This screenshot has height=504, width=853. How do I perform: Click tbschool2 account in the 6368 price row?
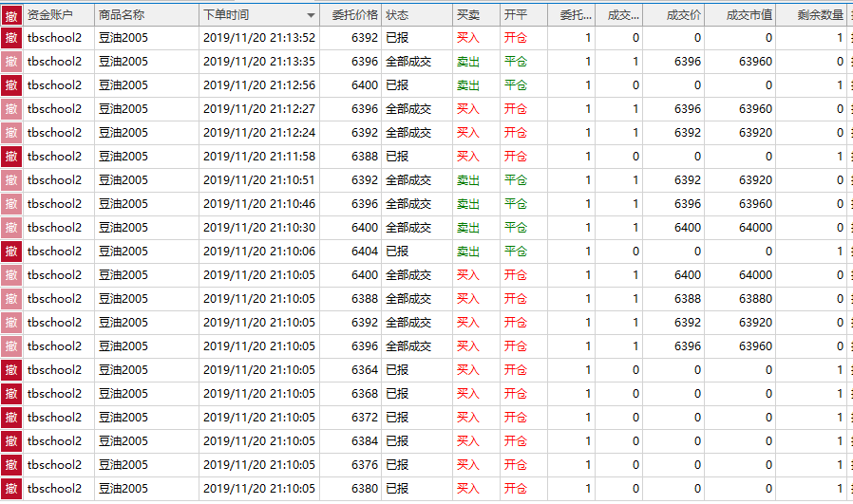(x=54, y=394)
